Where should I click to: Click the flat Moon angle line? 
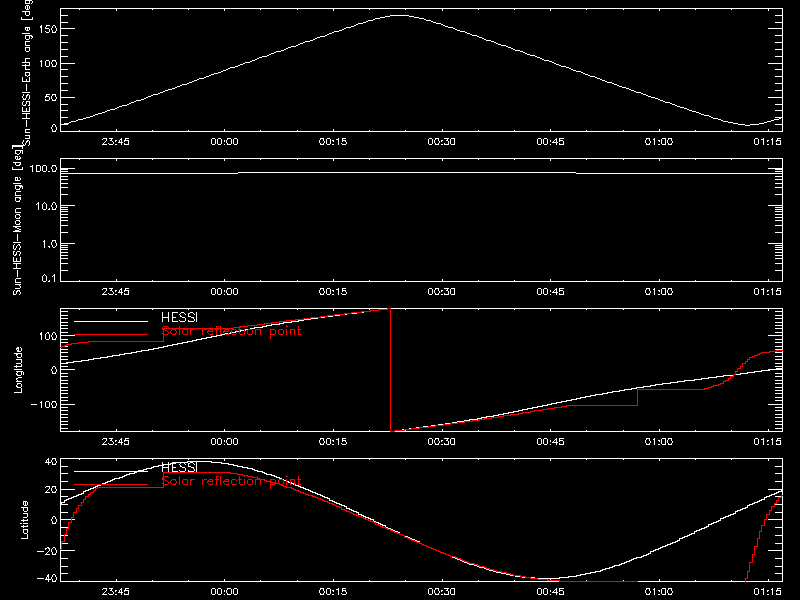(421, 173)
